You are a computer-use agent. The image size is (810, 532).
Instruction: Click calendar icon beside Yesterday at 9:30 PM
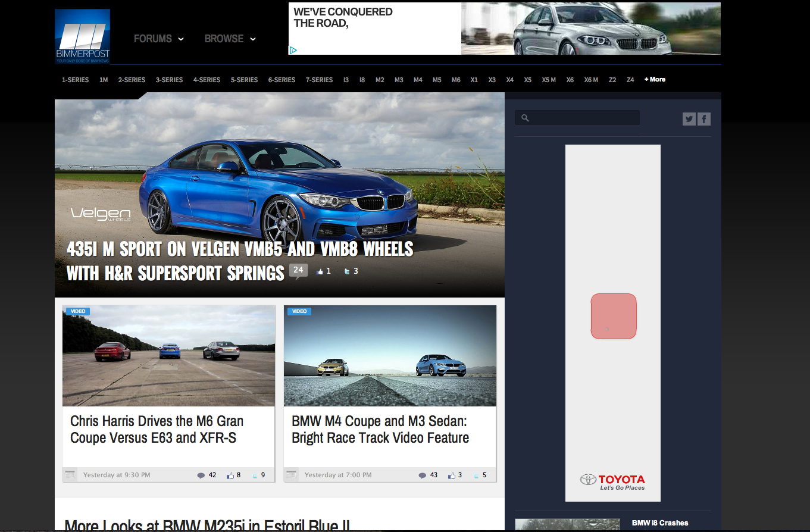tap(70, 475)
